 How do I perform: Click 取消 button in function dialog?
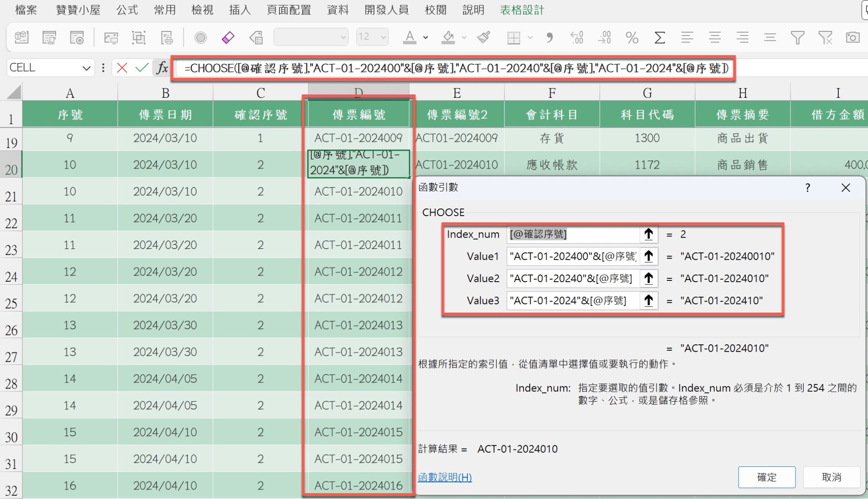click(x=832, y=477)
